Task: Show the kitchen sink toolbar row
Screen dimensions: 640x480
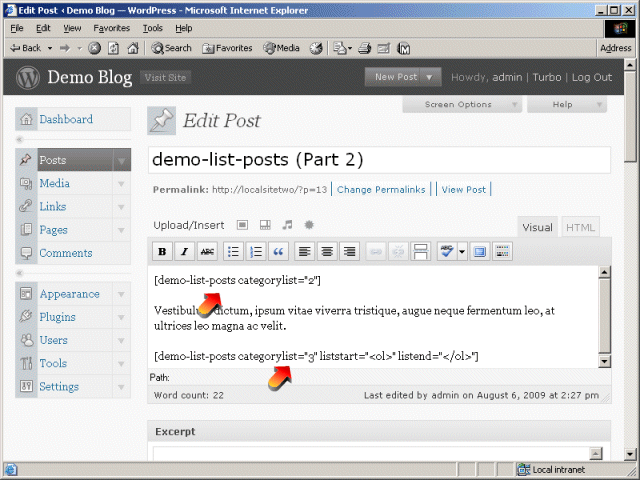Action: pos(502,251)
